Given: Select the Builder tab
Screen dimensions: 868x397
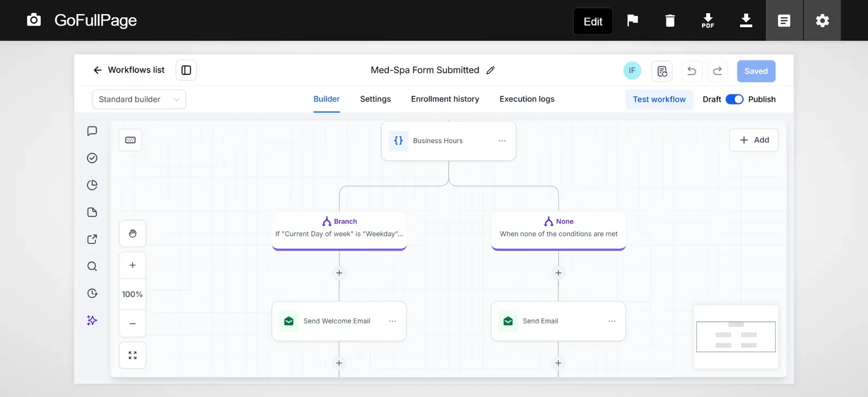Looking at the screenshot, I should click(327, 99).
